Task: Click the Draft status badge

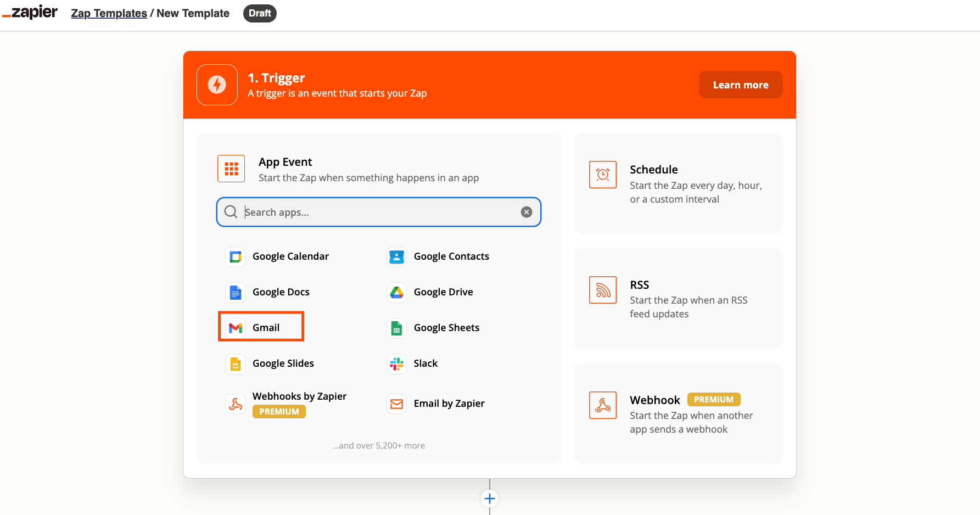Action: click(x=260, y=13)
